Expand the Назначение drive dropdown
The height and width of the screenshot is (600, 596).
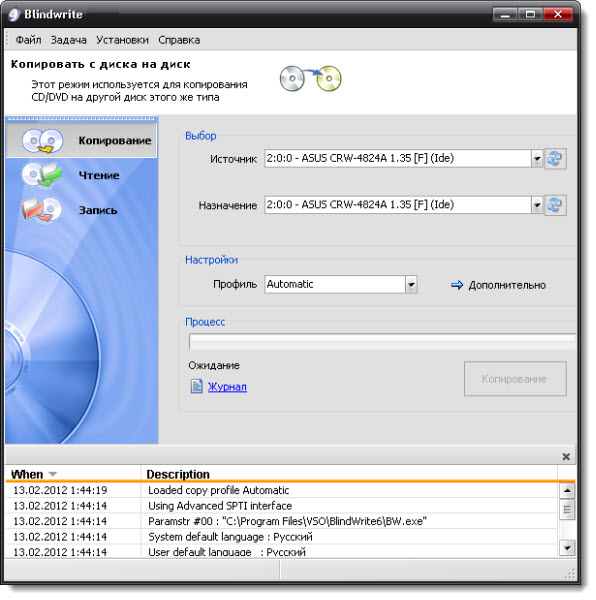(537, 205)
